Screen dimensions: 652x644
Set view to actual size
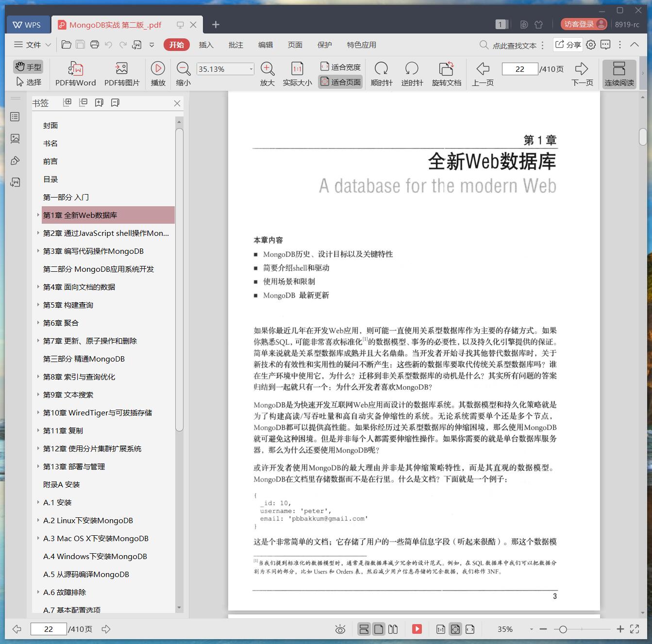(297, 74)
